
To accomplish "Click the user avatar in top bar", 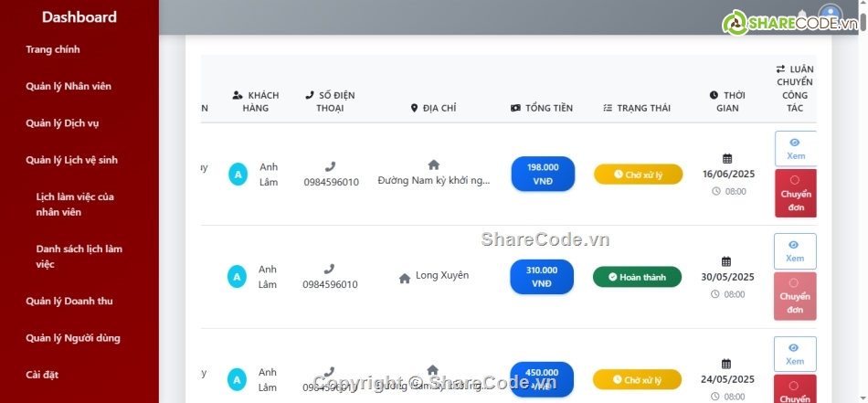I will 831,15.
